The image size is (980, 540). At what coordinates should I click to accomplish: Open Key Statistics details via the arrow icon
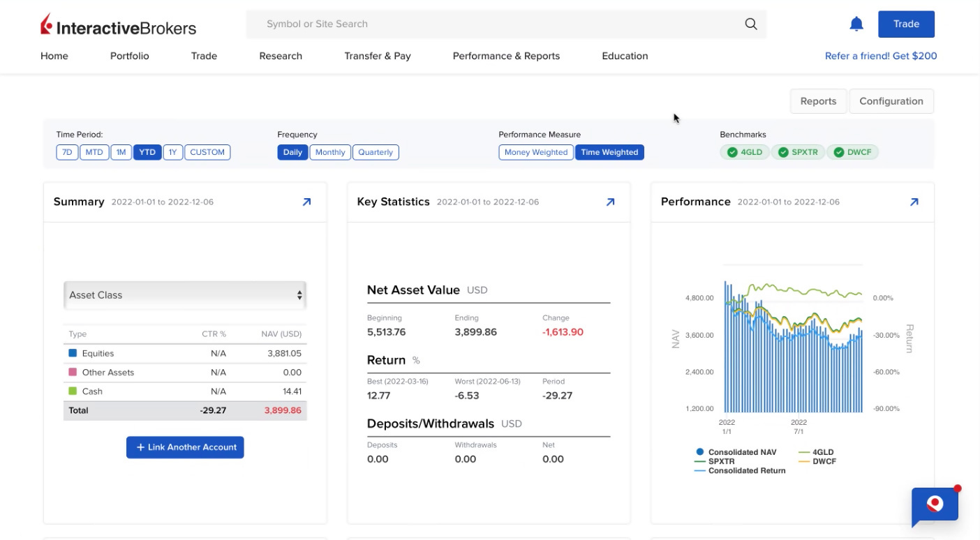tap(609, 202)
